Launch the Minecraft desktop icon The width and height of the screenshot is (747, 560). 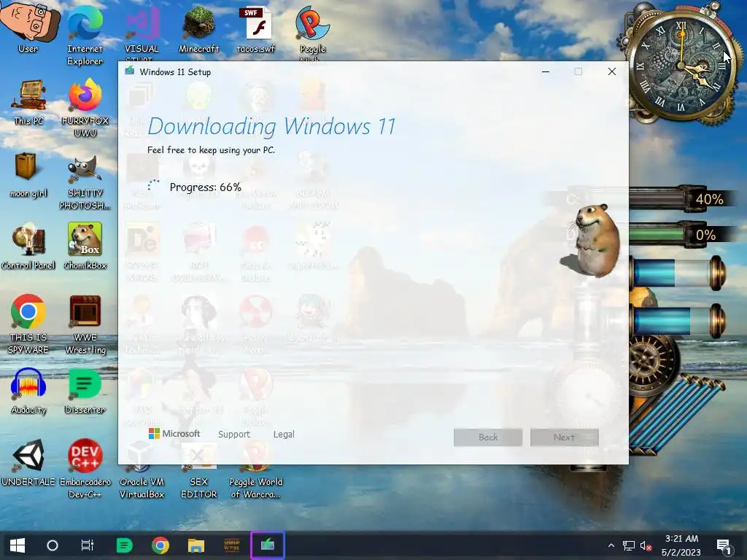tap(198, 29)
